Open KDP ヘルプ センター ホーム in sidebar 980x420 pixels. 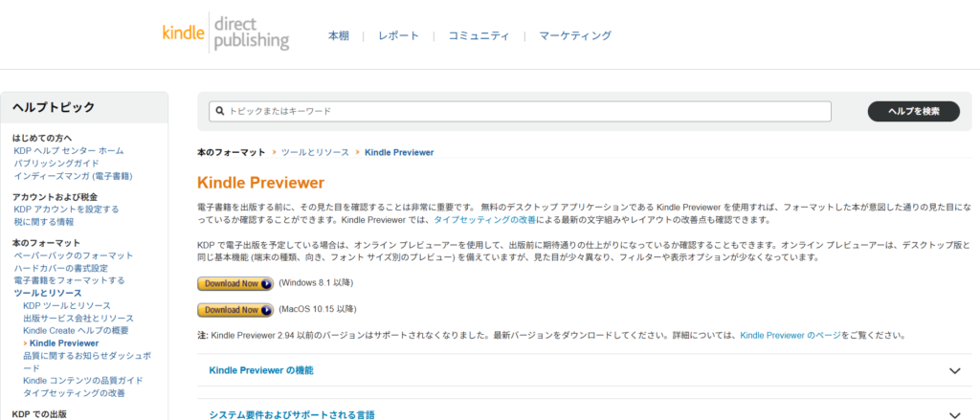pos(69,151)
